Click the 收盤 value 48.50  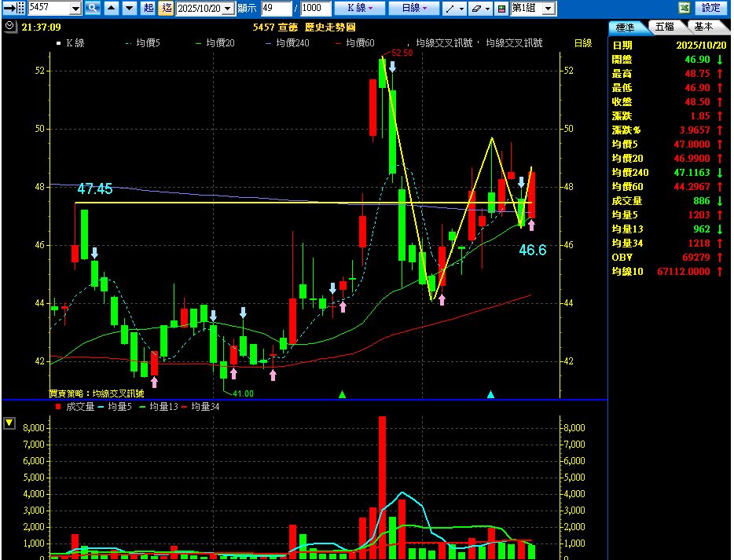[698, 102]
